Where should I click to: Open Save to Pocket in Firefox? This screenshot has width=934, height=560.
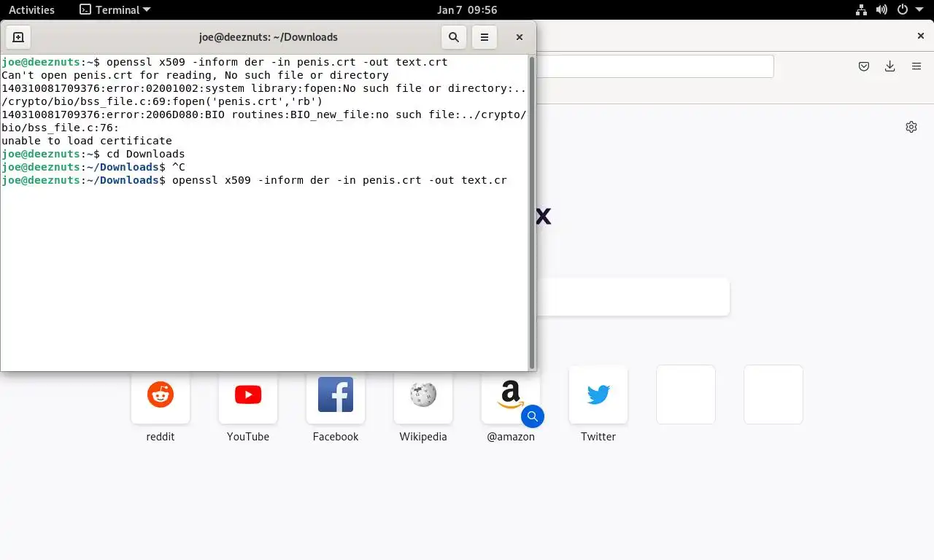[864, 66]
